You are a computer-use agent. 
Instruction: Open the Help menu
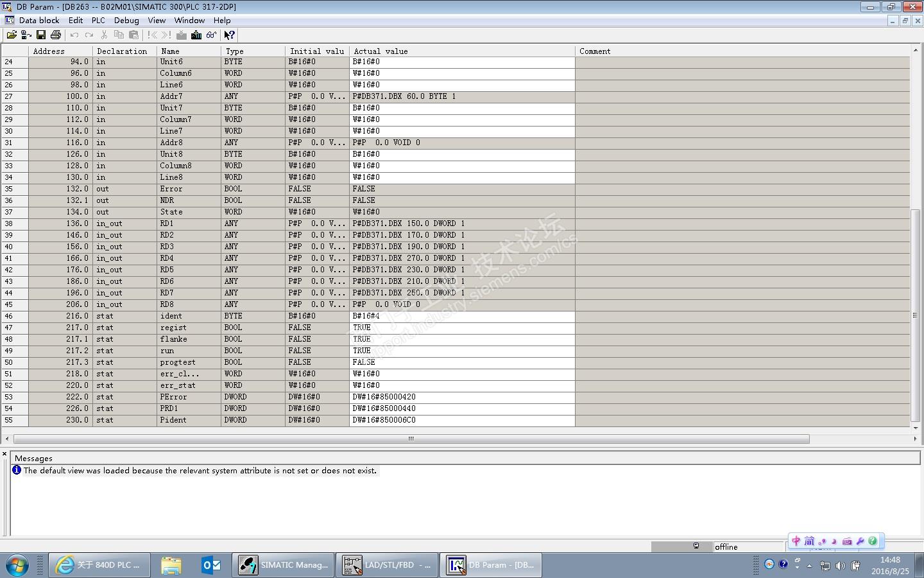(x=222, y=20)
